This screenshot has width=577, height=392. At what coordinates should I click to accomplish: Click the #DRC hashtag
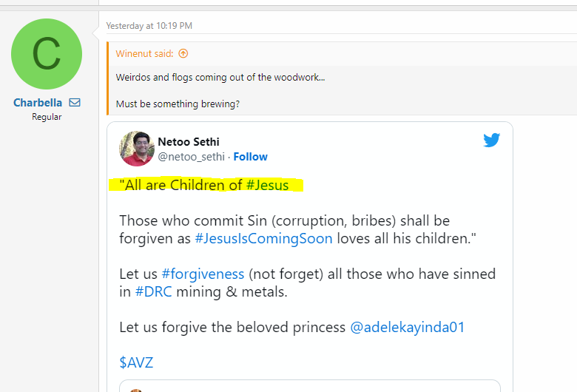pos(153,291)
